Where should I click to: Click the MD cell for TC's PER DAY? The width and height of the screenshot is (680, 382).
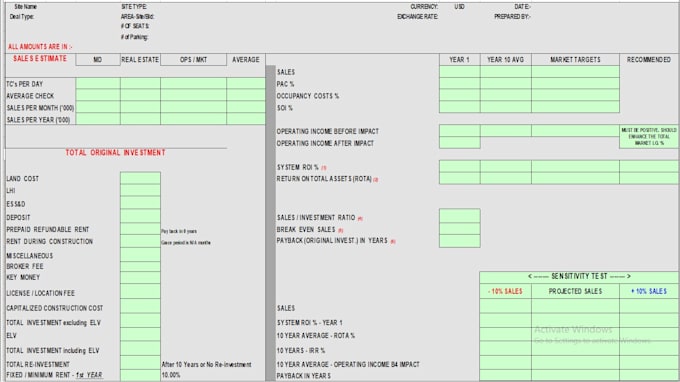[x=98, y=84]
